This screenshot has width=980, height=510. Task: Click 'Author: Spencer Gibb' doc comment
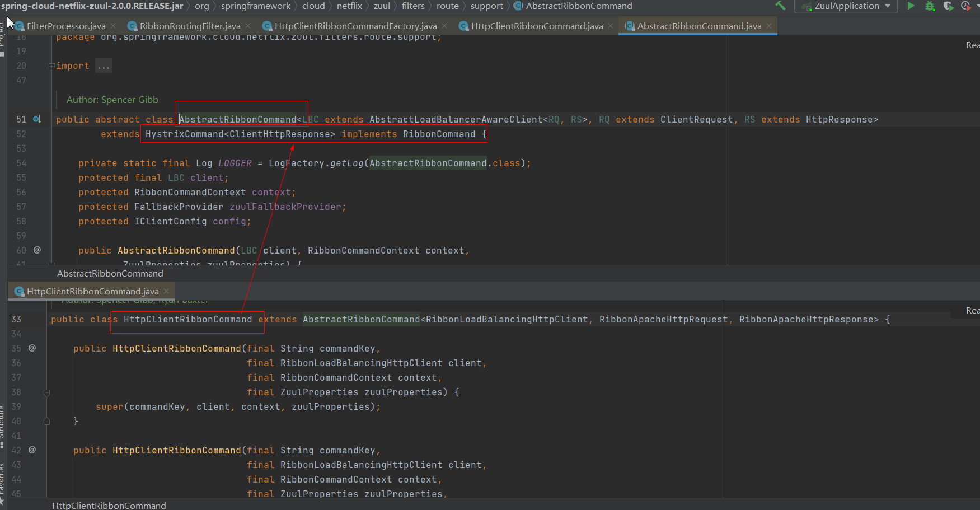[x=112, y=100]
